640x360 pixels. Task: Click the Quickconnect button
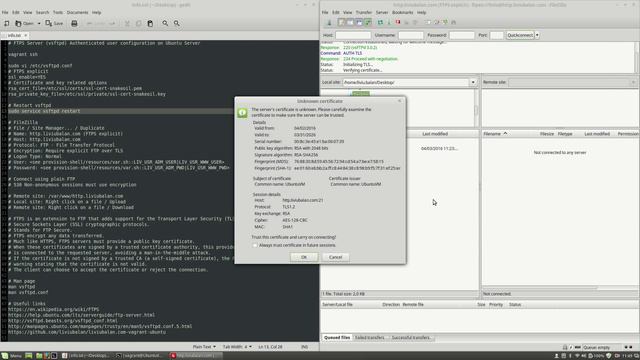pos(520,36)
